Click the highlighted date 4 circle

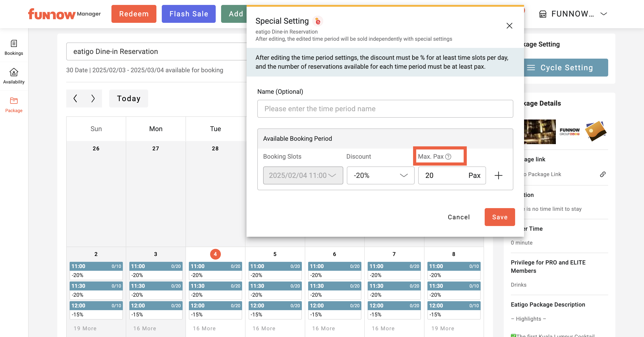(x=215, y=254)
